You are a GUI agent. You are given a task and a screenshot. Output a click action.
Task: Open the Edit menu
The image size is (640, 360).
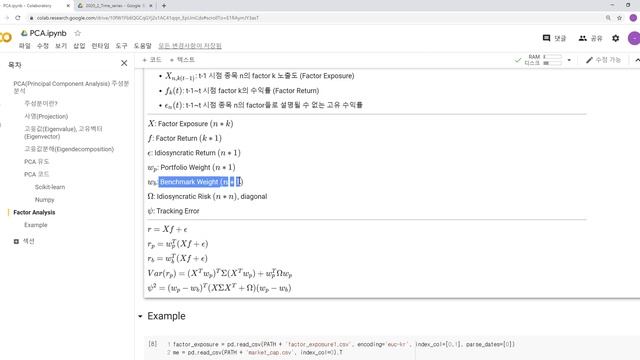[43, 46]
